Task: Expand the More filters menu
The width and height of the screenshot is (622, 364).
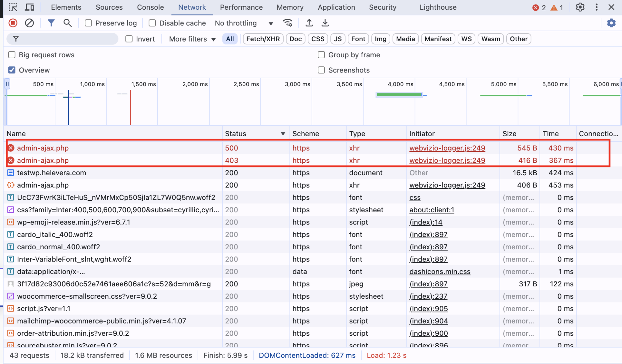Action: click(192, 39)
